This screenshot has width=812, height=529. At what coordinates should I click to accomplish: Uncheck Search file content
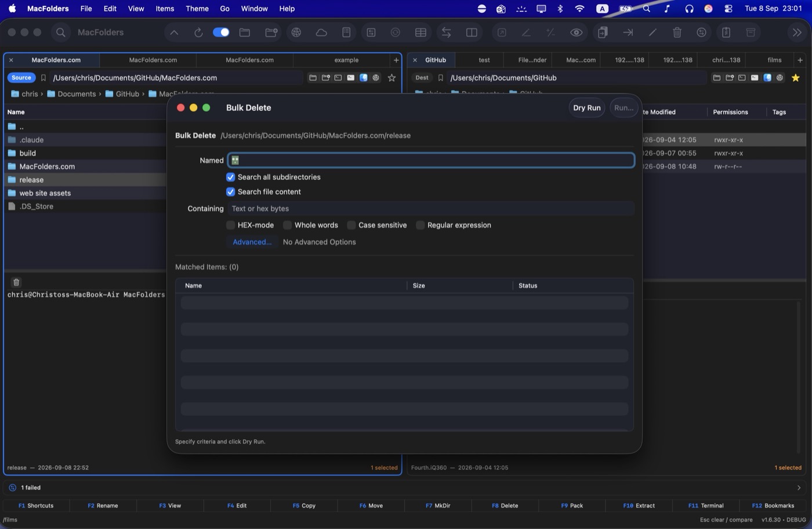[x=230, y=191]
